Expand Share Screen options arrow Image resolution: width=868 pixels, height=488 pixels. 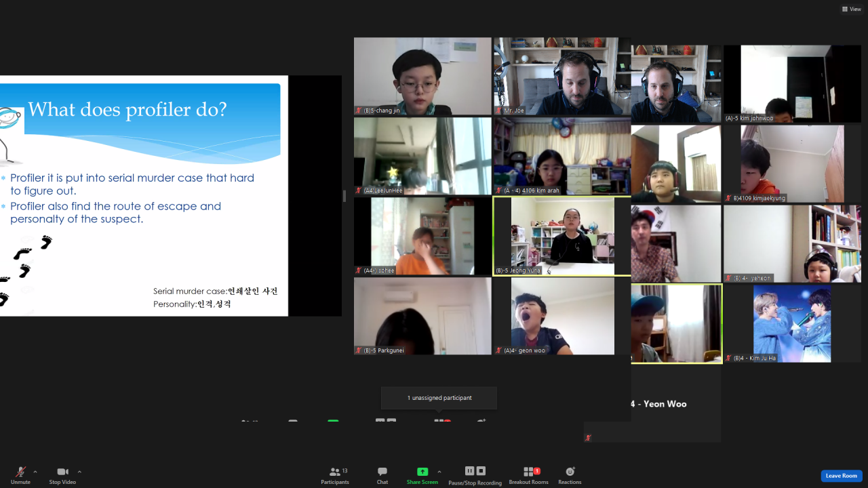point(439,472)
